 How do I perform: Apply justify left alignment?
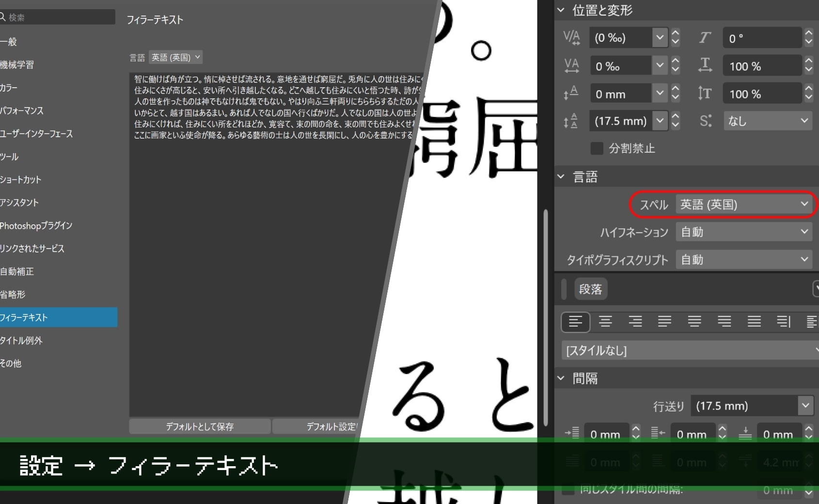click(x=664, y=322)
